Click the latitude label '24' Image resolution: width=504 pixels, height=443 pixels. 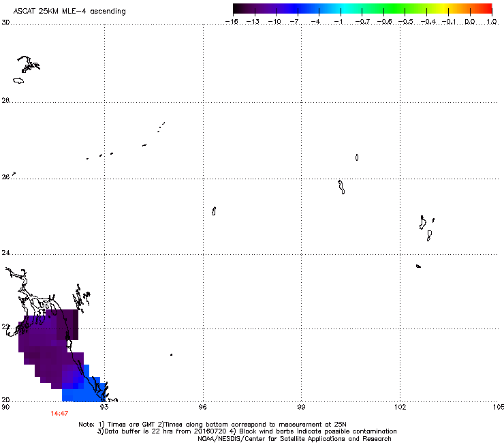5,253
